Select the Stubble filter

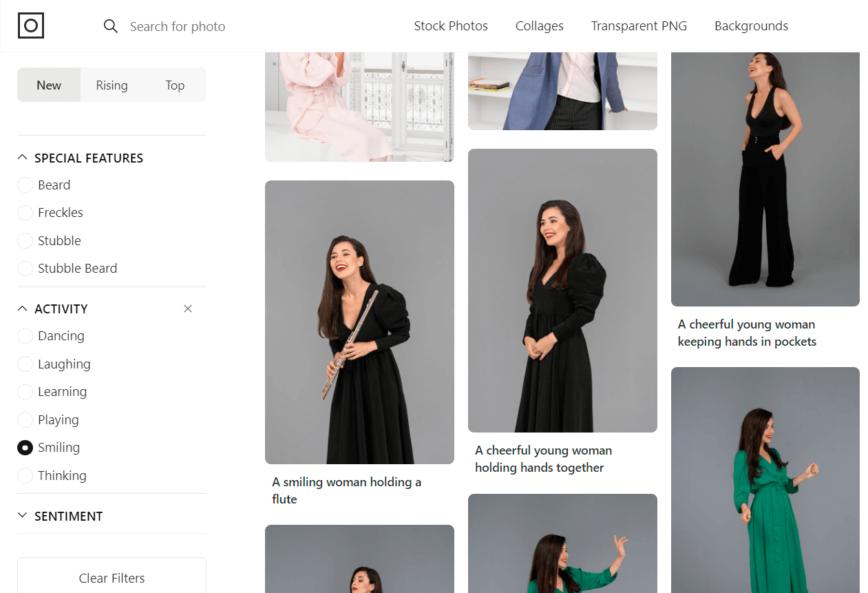(x=25, y=240)
